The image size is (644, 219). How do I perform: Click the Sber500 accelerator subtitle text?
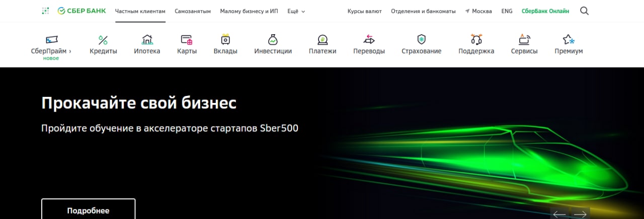[x=170, y=128]
